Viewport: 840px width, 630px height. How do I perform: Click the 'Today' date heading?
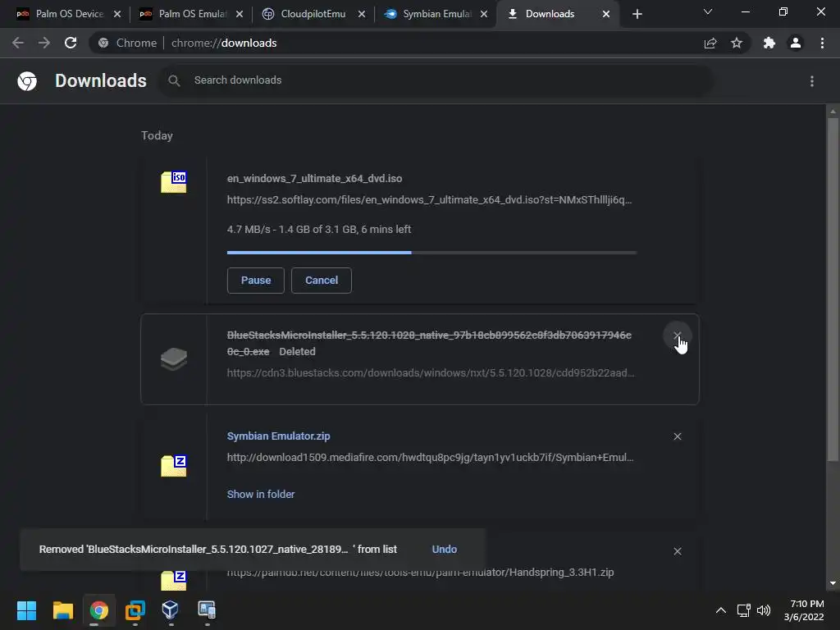click(157, 135)
